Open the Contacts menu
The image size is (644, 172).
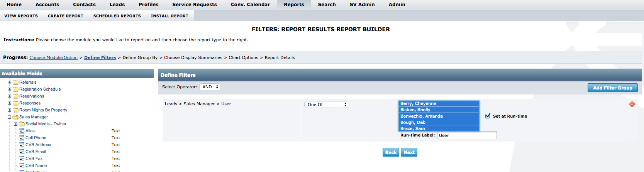pyautogui.click(x=84, y=5)
